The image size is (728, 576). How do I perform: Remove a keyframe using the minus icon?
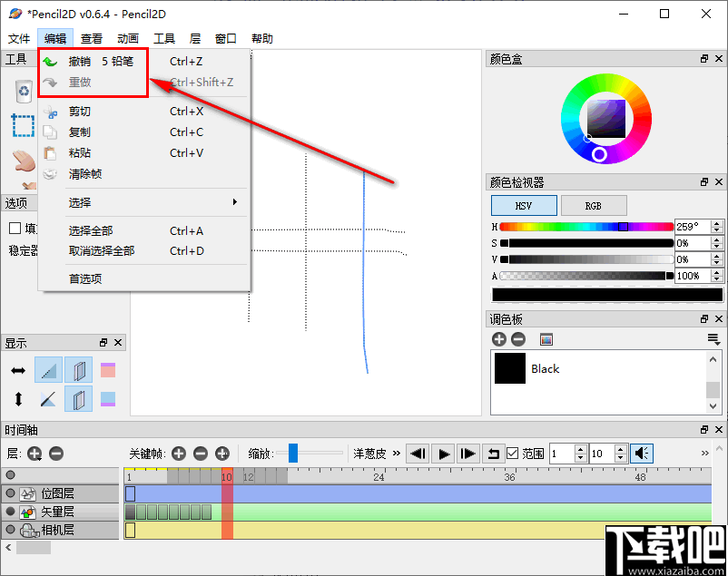pyautogui.click(x=200, y=453)
